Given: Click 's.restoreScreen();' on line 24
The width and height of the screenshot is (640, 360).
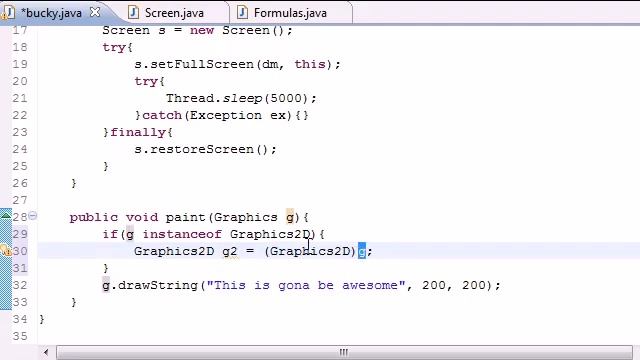Looking at the screenshot, I should point(205,149).
